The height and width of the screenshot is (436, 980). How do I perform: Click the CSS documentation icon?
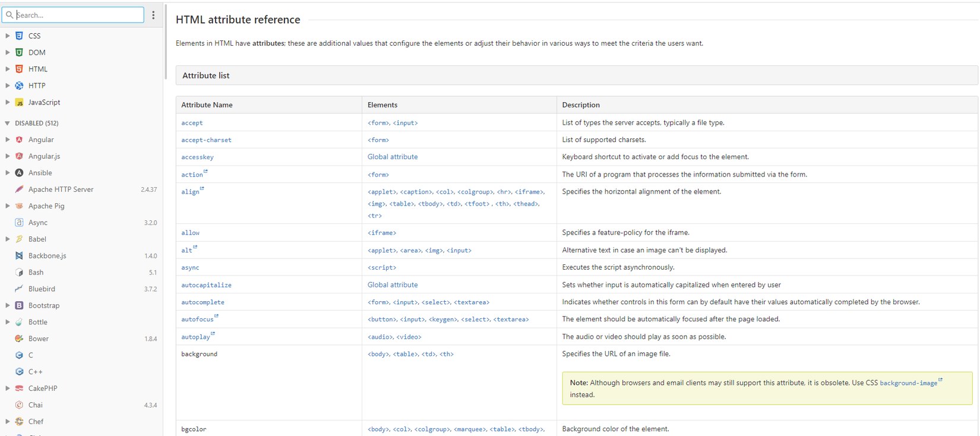click(x=19, y=36)
